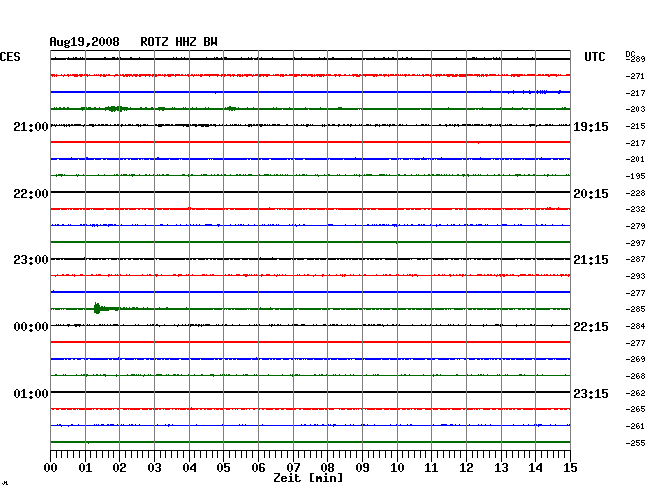Click minute tick label 09
This screenshot has height=494, width=650.
362,468
